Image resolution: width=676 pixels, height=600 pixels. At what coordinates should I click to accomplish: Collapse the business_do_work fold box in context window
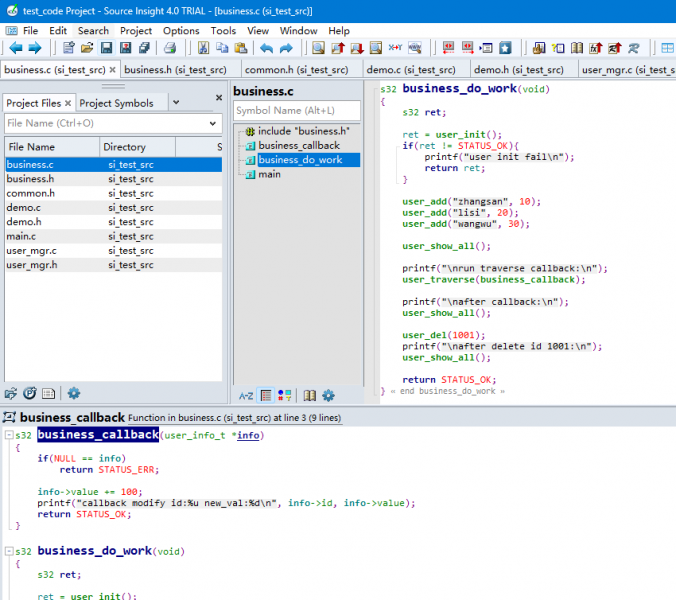(x=8, y=551)
